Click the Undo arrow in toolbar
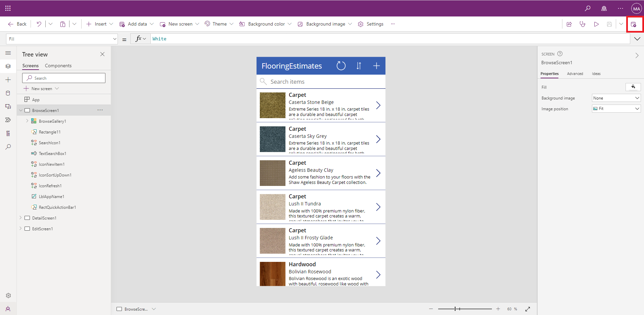The image size is (644, 315). pyautogui.click(x=39, y=24)
